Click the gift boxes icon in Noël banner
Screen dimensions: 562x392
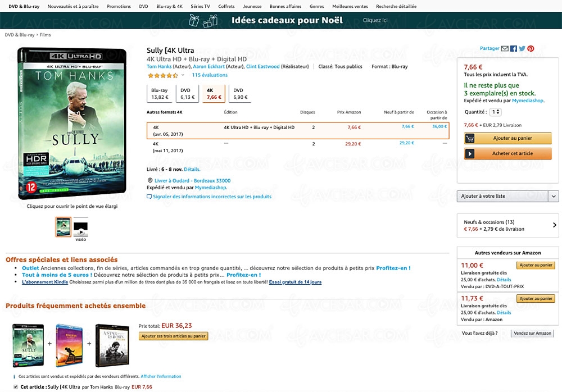[203, 20]
